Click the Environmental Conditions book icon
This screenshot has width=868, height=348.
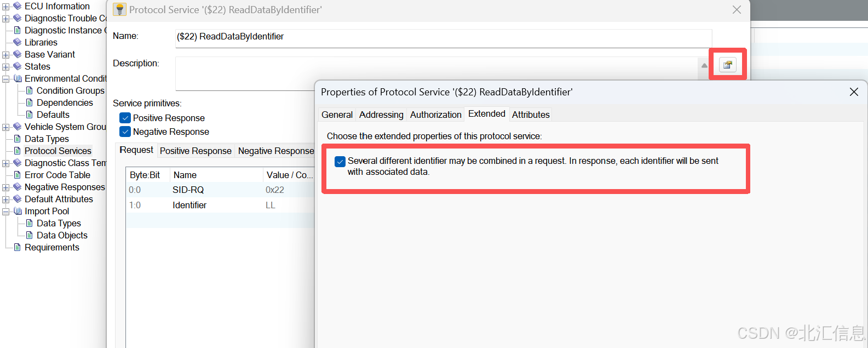[x=18, y=78]
